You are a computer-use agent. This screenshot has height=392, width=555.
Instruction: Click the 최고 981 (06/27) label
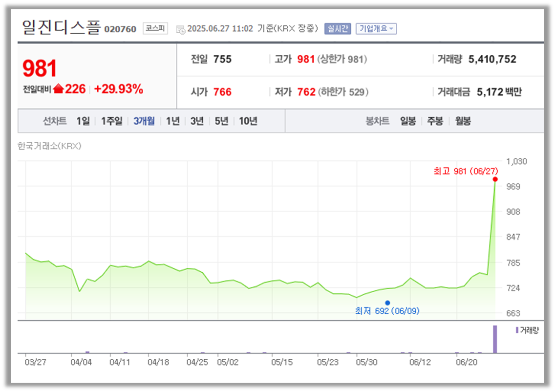pos(466,172)
